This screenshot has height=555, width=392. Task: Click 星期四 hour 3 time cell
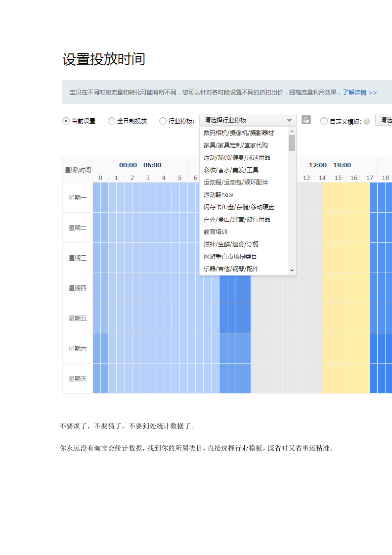point(148,288)
